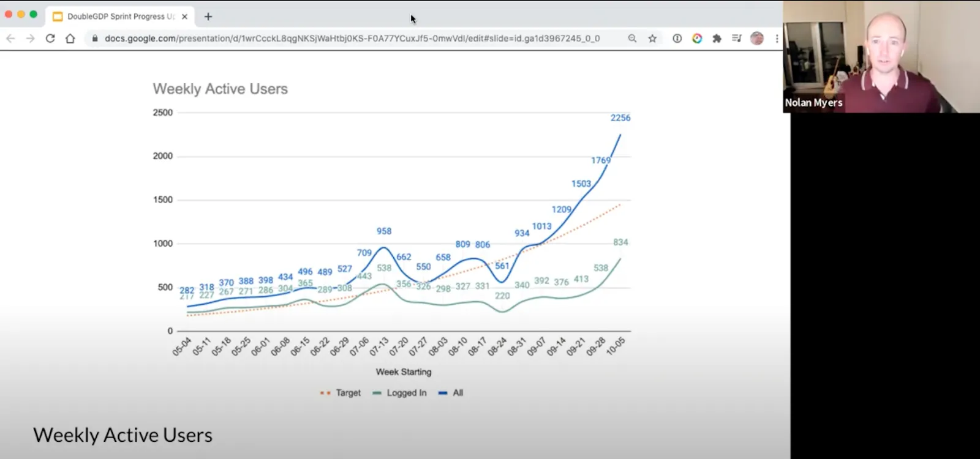Select the 1013 data label
Screen dimensions: 980x459
542,226
